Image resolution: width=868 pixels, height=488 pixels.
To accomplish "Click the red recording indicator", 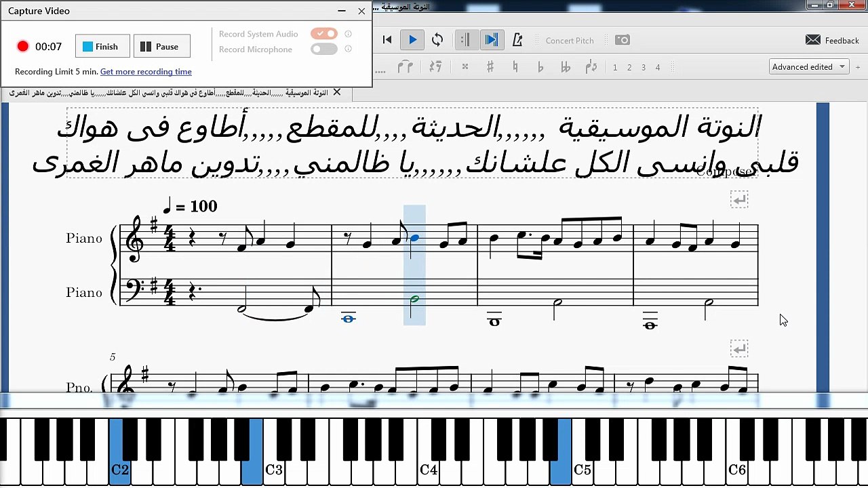I will [x=23, y=46].
